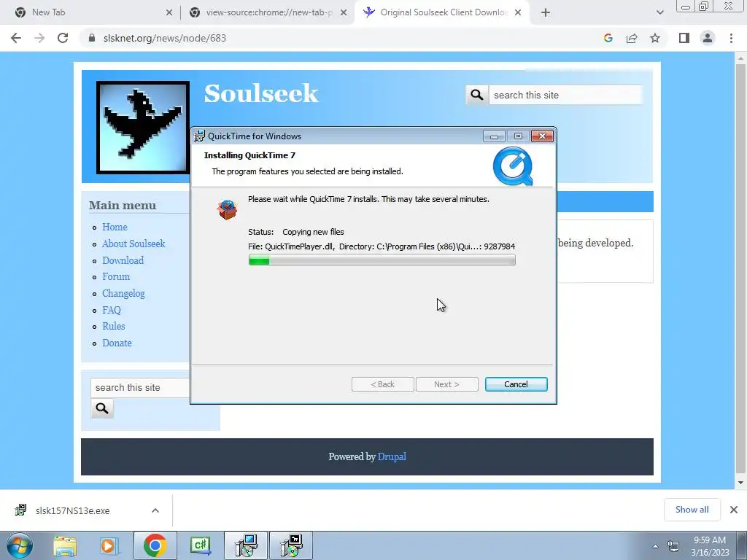Click the 'Installing QuickTime 7' heading
The image size is (747, 560).
point(249,155)
